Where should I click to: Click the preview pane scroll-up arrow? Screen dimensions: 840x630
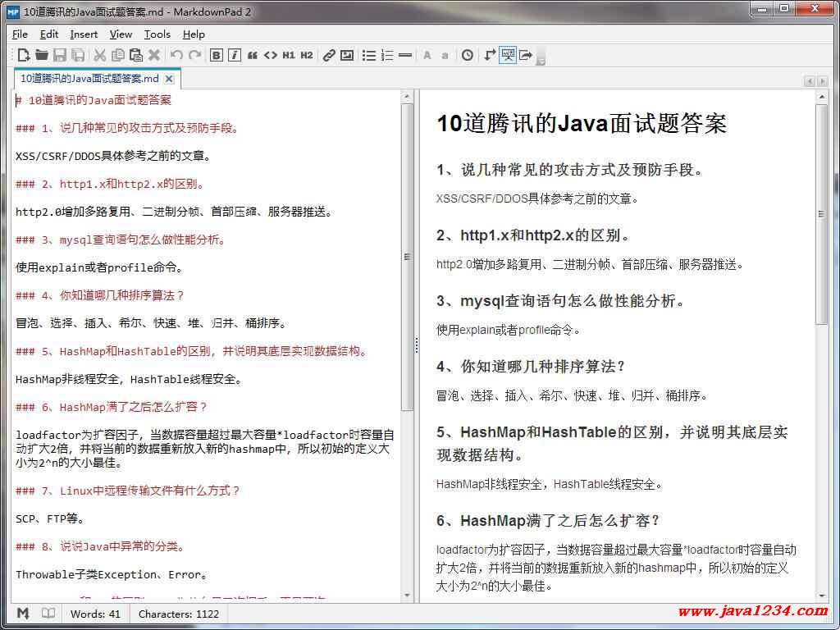click(x=822, y=97)
